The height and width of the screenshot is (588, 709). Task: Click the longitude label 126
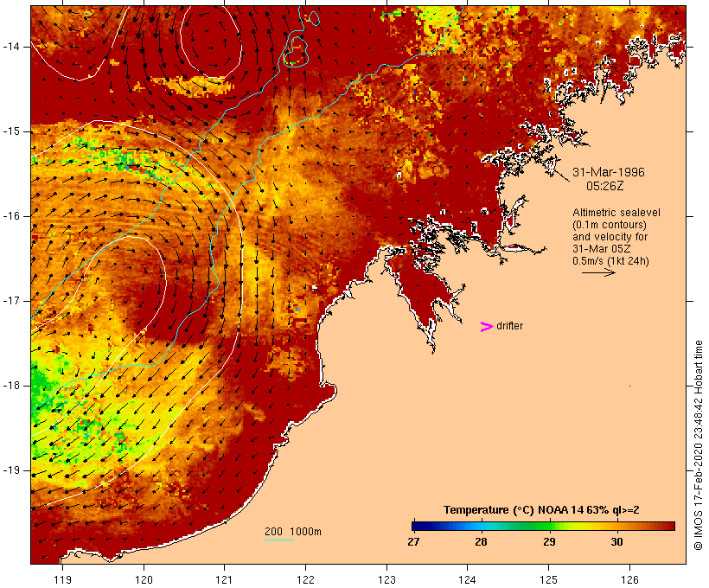[629, 579]
